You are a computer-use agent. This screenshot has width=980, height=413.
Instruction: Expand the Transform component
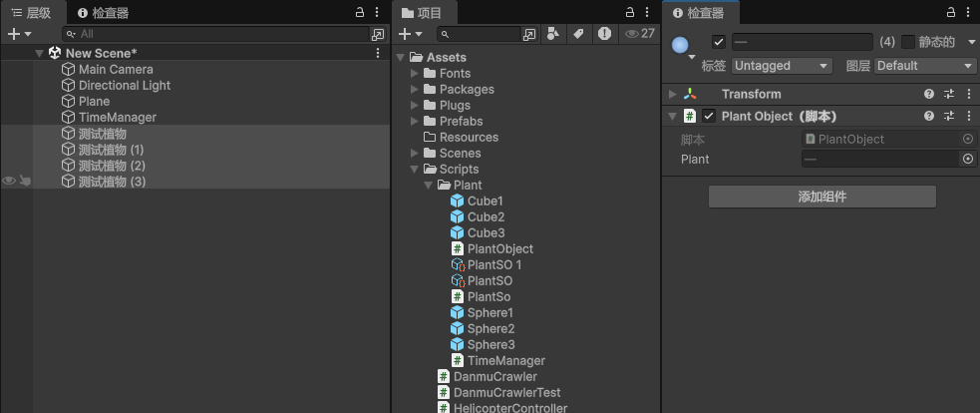point(673,94)
